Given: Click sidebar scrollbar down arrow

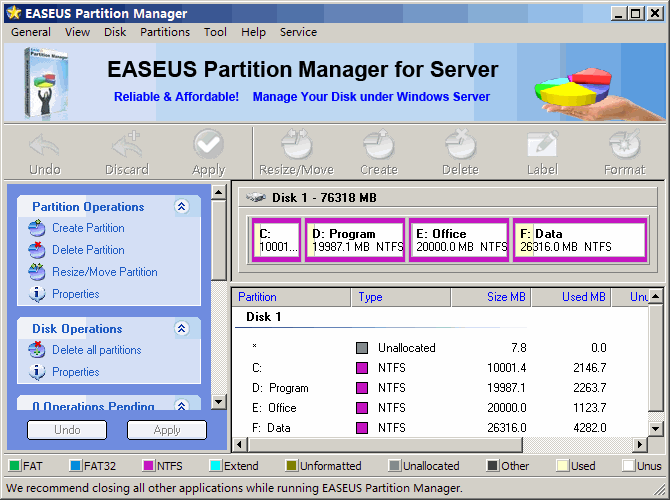Looking at the screenshot, I should pos(218,401).
